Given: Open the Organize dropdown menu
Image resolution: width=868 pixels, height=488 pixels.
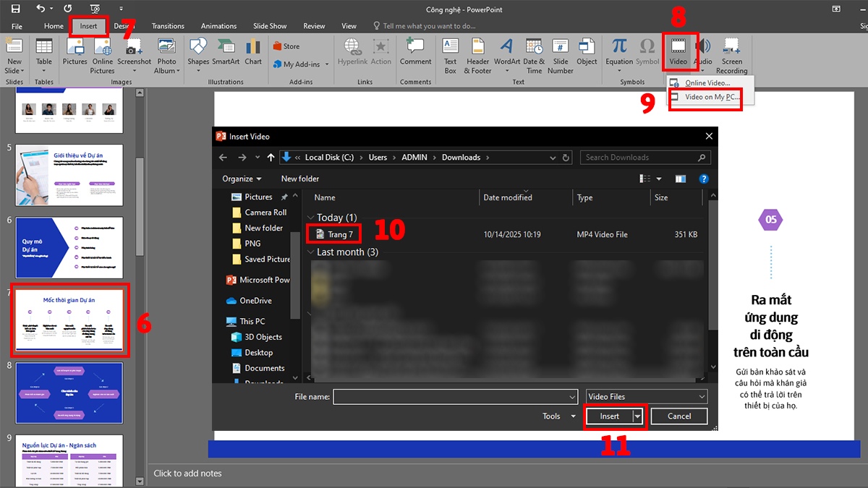Looking at the screenshot, I should 242,179.
